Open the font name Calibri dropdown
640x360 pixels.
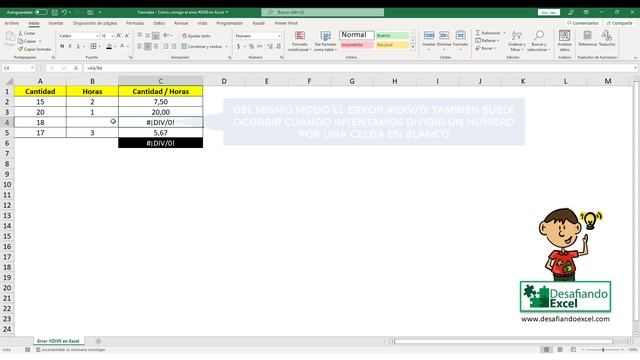coord(97,36)
